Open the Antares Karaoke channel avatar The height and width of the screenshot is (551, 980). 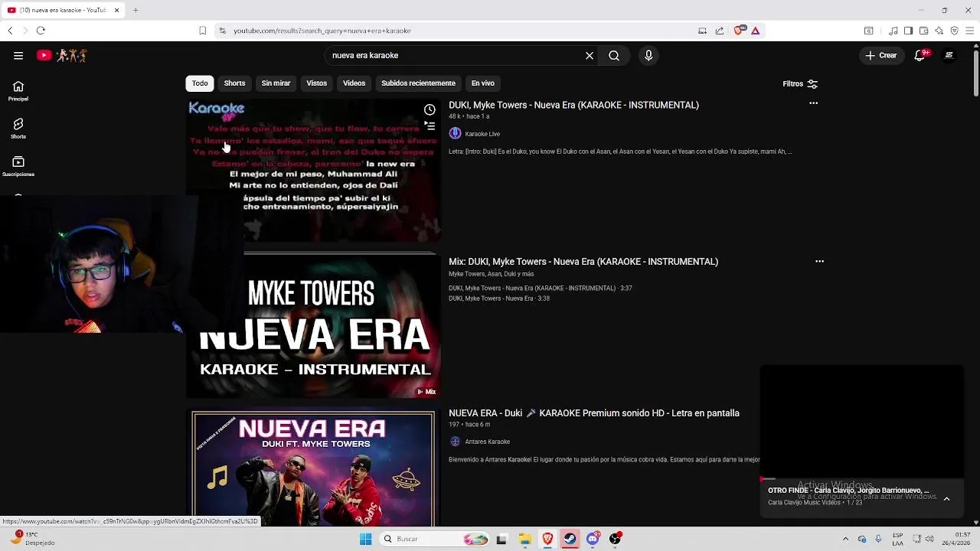coord(455,442)
